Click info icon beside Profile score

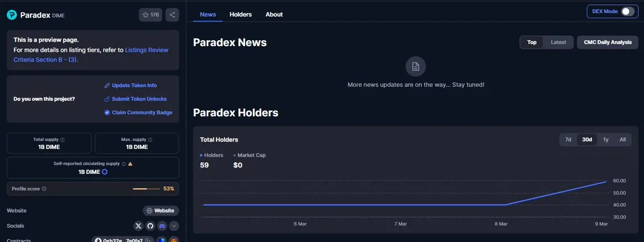(x=44, y=189)
